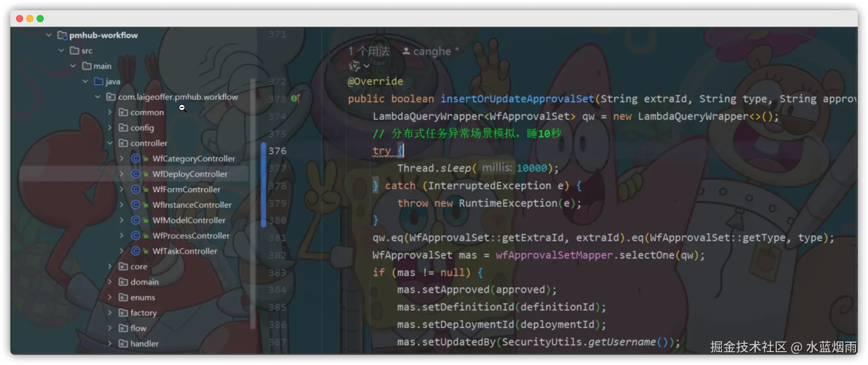Image resolution: width=868 pixels, height=365 pixels.
Task: Open the canghe author hint
Action: [x=431, y=51]
